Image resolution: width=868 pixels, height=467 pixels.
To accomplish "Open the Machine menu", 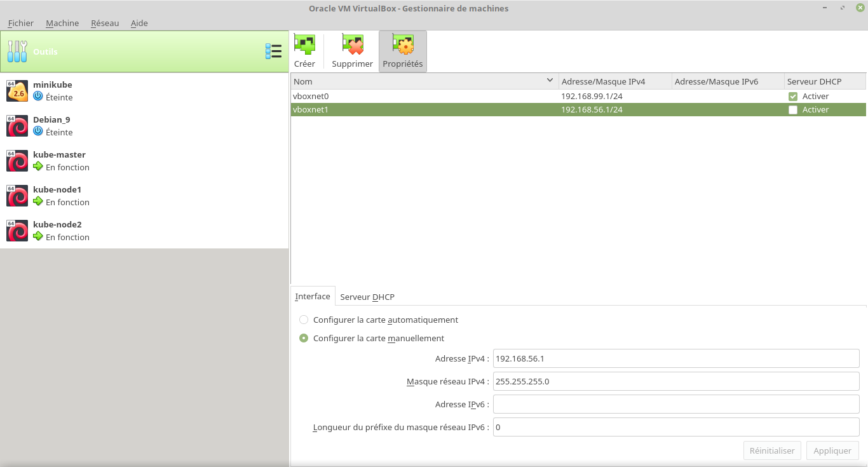I will [62, 23].
